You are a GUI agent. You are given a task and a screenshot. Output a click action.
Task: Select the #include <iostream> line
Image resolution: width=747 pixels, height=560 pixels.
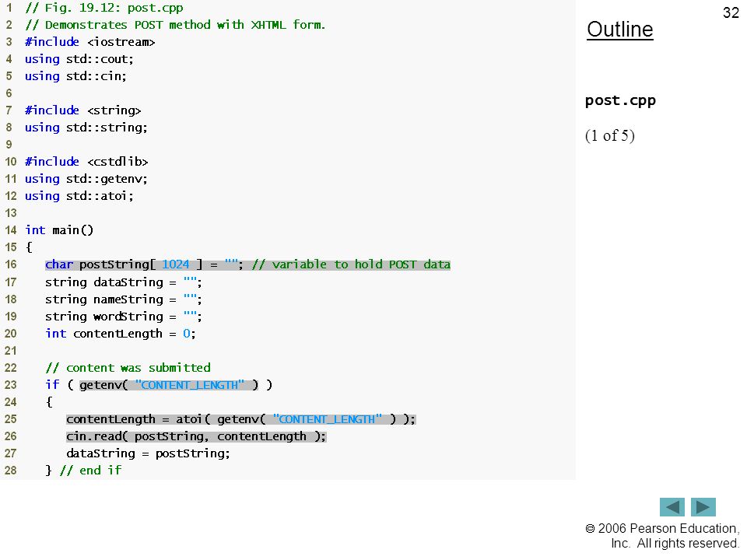pyautogui.click(x=90, y=42)
